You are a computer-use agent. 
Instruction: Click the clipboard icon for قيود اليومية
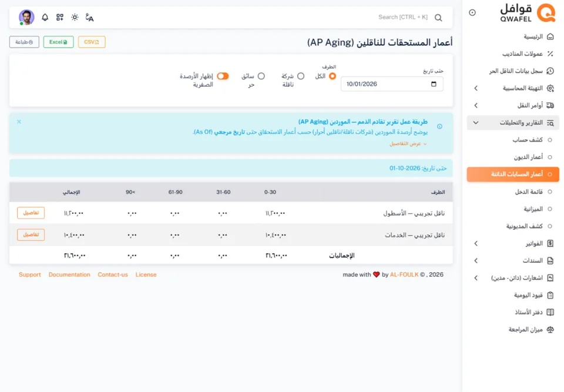(550, 295)
